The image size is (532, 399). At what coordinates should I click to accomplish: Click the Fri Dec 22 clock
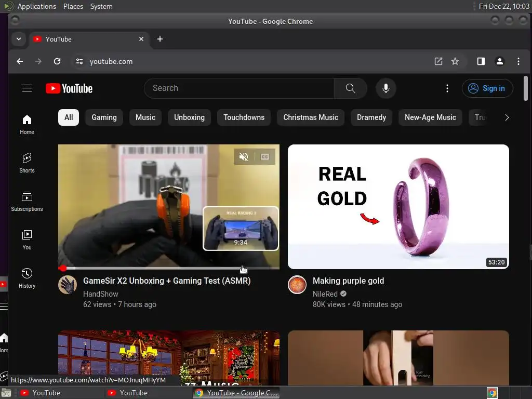[504, 6]
